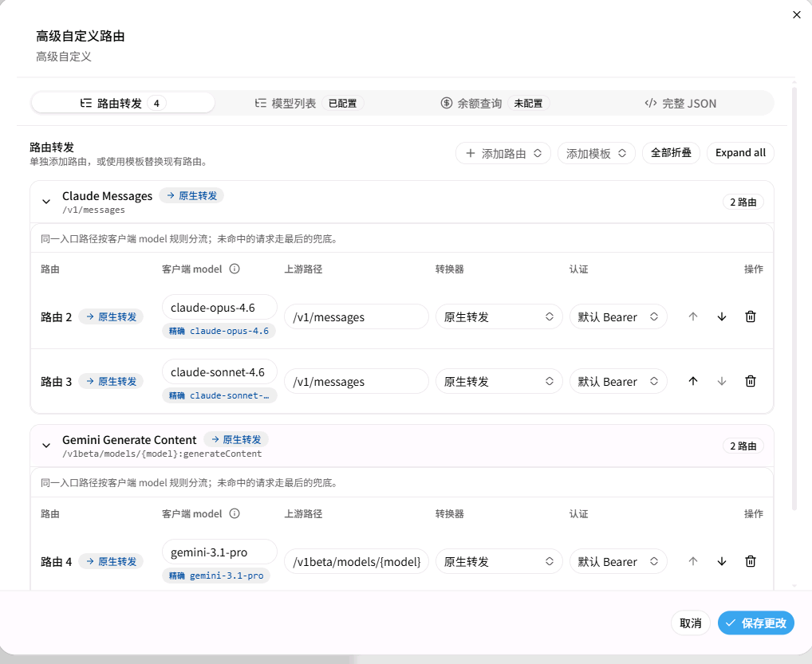Click the info icon beside 客户端 model in Gemini table
The width and height of the screenshot is (812, 664).
point(235,513)
